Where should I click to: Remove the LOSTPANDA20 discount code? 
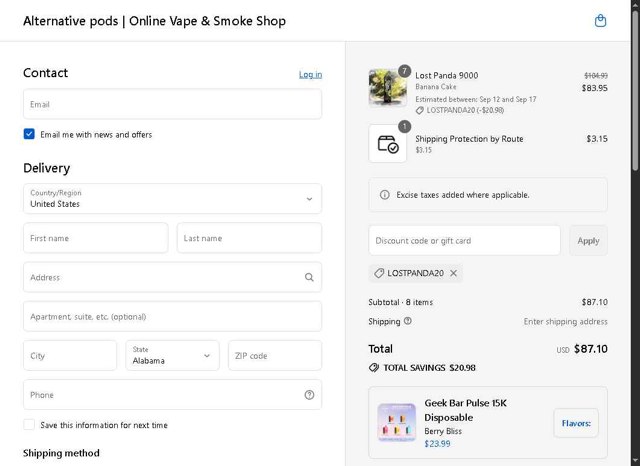[x=453, y=273]
